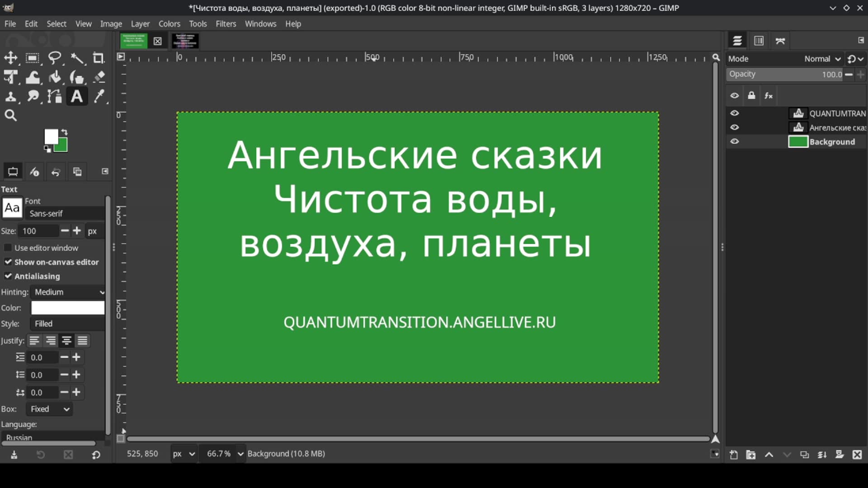
Task: Select the Warp Transform tool
Action: [x=32, y=77]
